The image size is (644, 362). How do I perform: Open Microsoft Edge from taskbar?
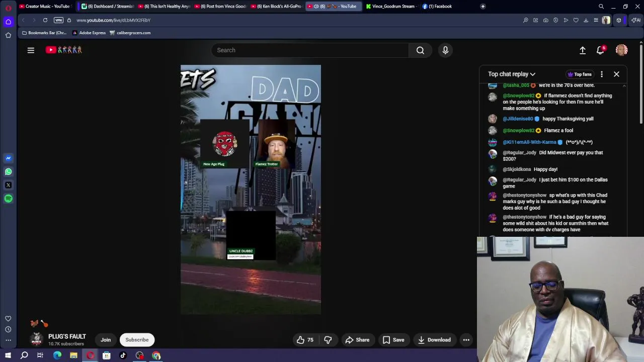click(57, 355)
